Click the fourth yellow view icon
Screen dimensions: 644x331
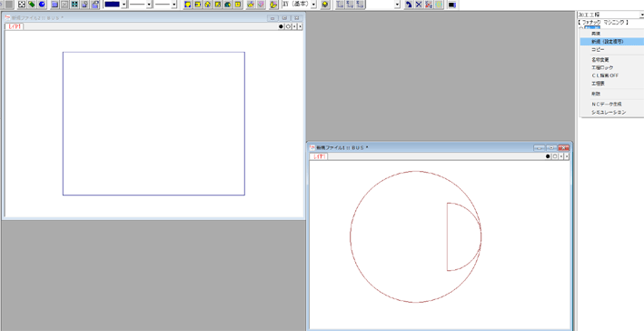(218, 5)
